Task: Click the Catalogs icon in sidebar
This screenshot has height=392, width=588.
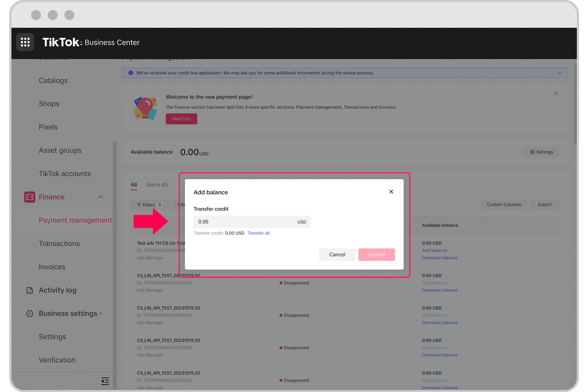Action: pos(53,80)
